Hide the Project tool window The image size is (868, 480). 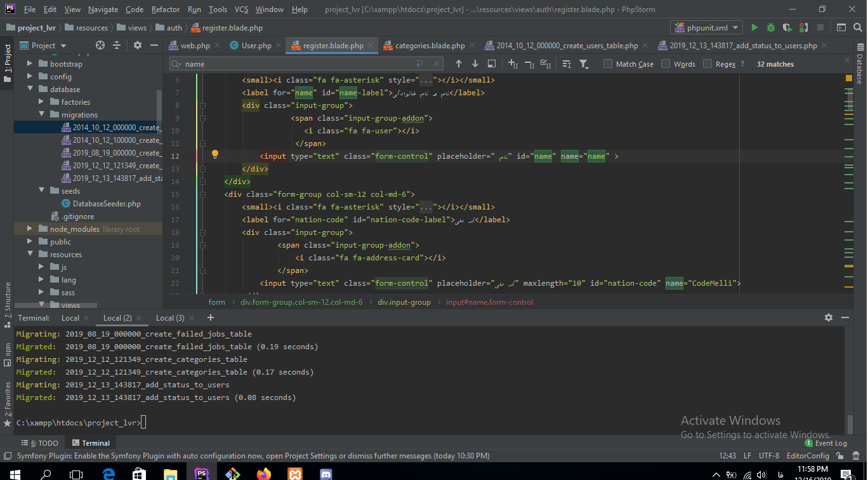(x=154, y=45)
